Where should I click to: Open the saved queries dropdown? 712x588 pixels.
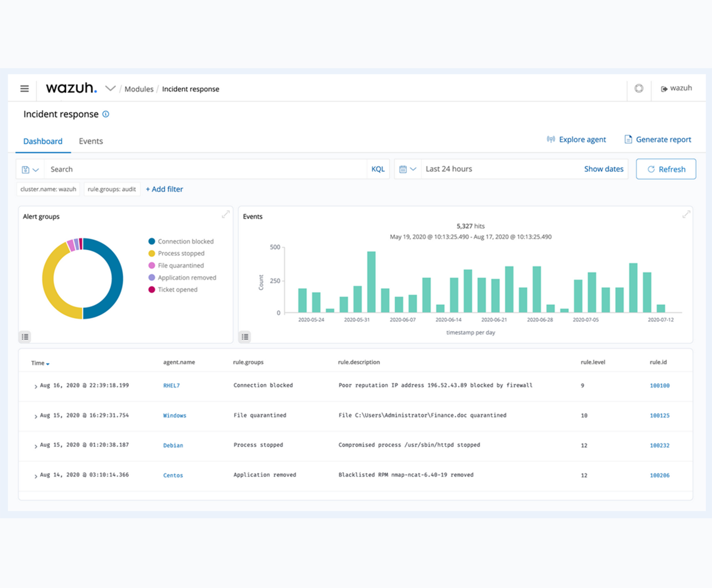click(x=30, y=169)
